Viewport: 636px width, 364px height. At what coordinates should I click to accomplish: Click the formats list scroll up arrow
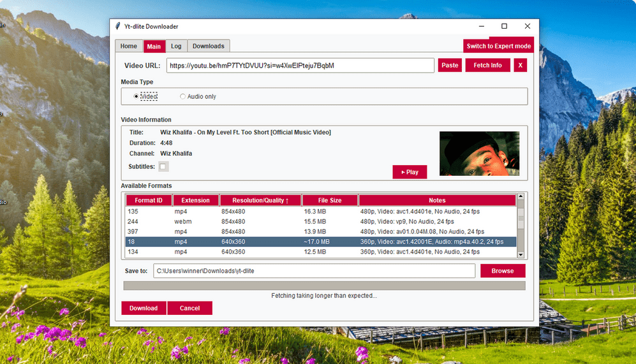[x=521, y=196]
